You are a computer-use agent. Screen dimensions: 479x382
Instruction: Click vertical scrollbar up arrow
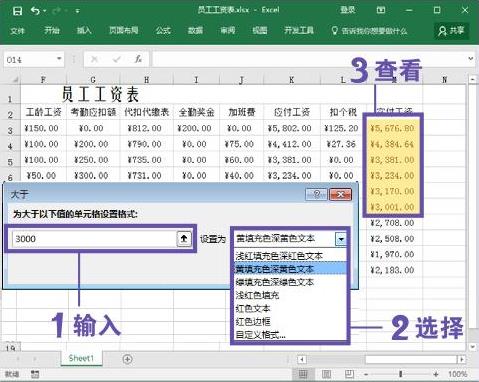472,80
